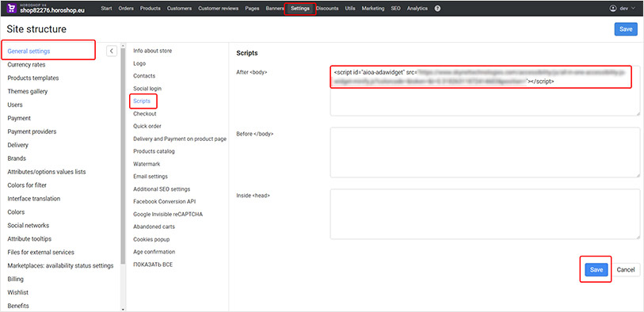
Task: Open the Pages menu item
Action: (252, 8)
